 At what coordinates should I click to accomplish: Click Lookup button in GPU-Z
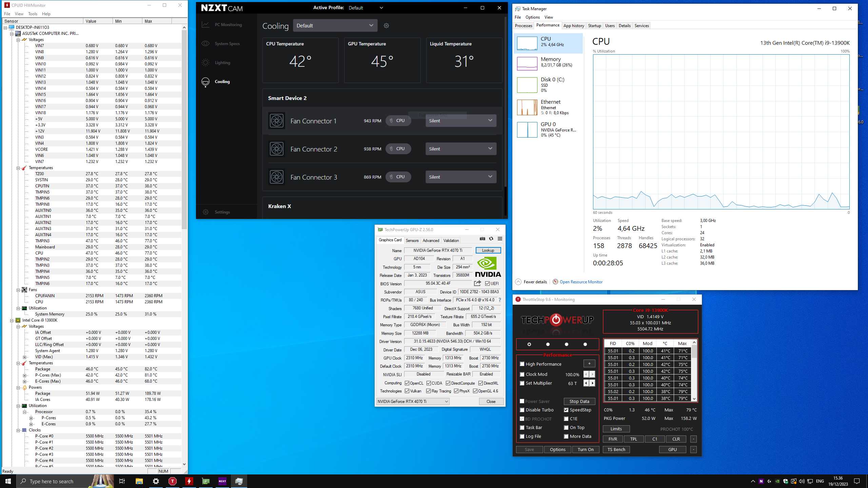tap(488, 250)
